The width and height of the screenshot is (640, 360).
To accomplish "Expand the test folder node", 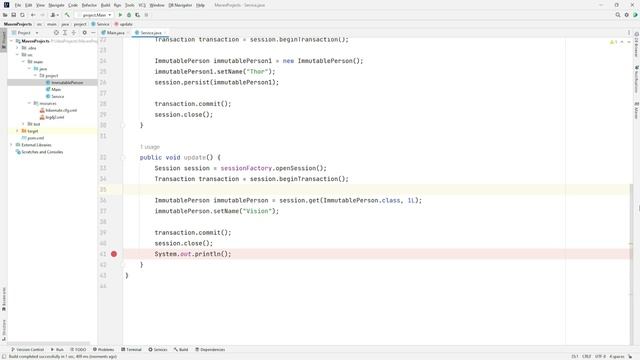I will pos(24,124).
